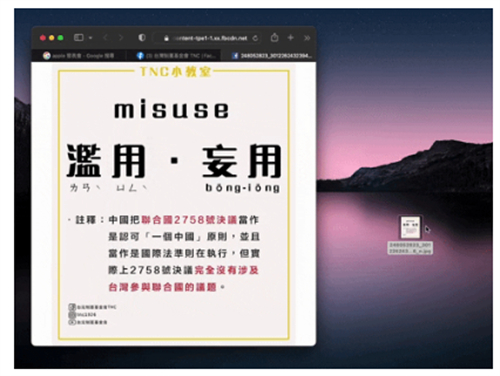This screenshot has width=500, height=376.
Task: Click the Facebook icon in image footer
Action: [71, 307]
